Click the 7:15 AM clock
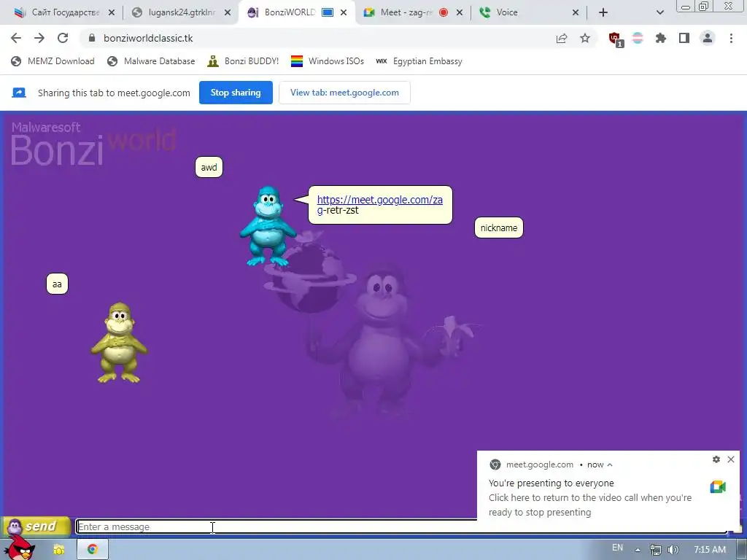This screenshot has height=560, width=747. tap(710, 550)
